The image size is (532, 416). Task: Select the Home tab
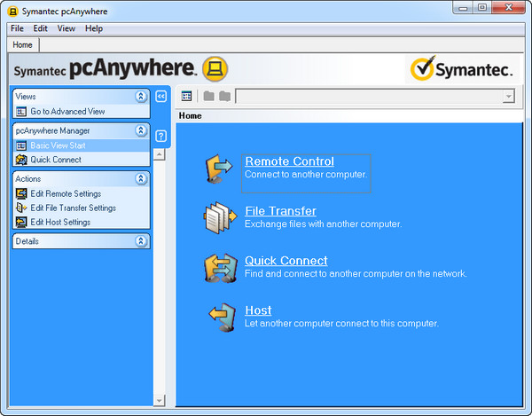click(22, 44)
